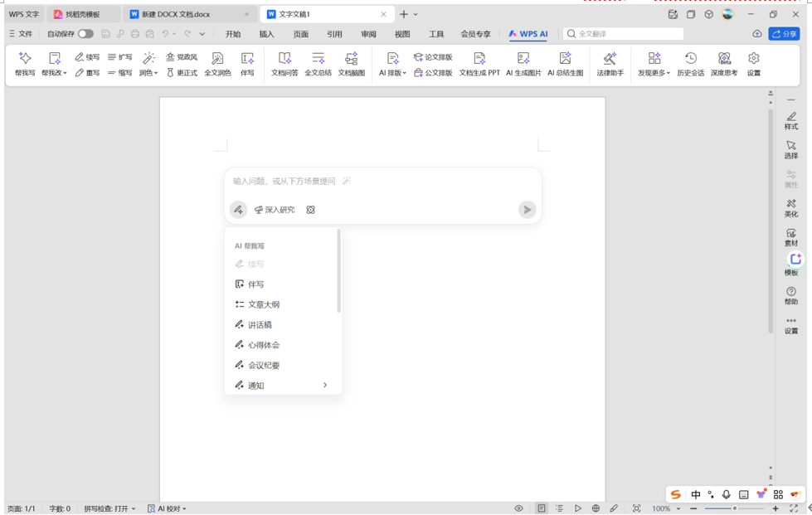Click the new tab plus button
812x515 pixels.
(403, 14)
